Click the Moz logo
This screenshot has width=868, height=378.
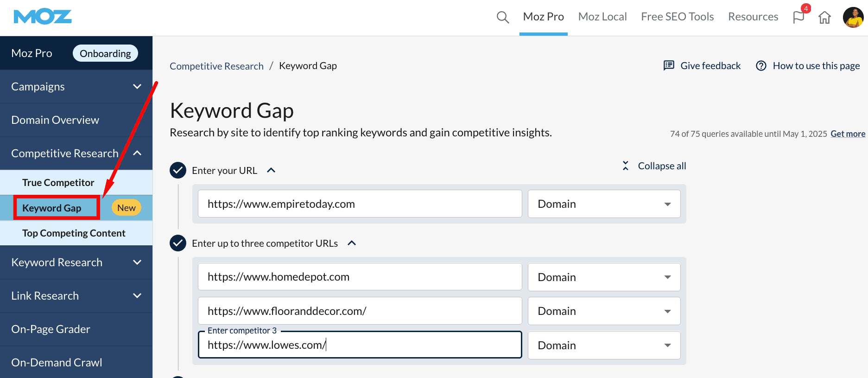[x=43, y=17]
